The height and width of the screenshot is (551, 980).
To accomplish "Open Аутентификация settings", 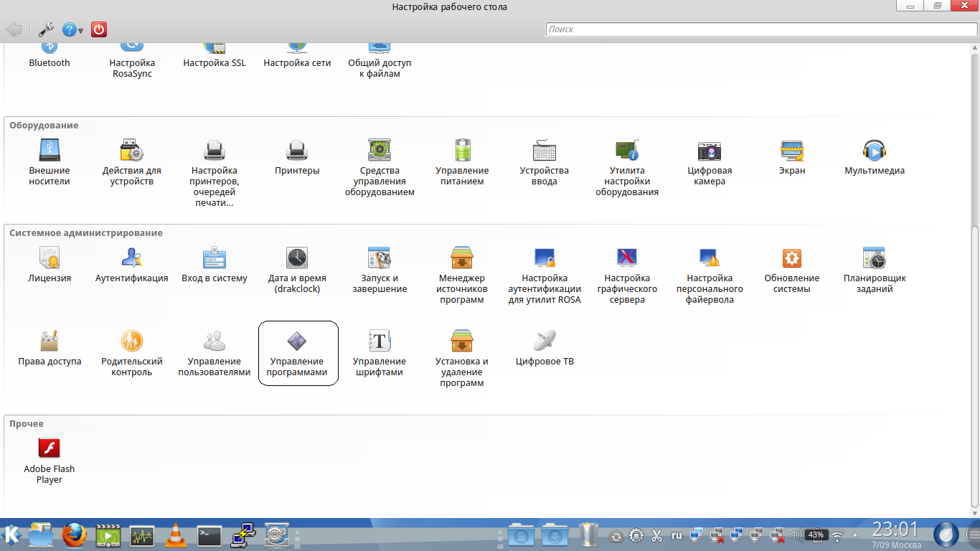I will (132, 265).
